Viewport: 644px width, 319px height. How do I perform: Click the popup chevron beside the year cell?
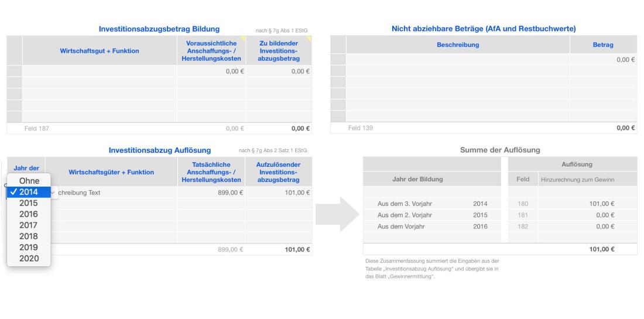(53, 193)
